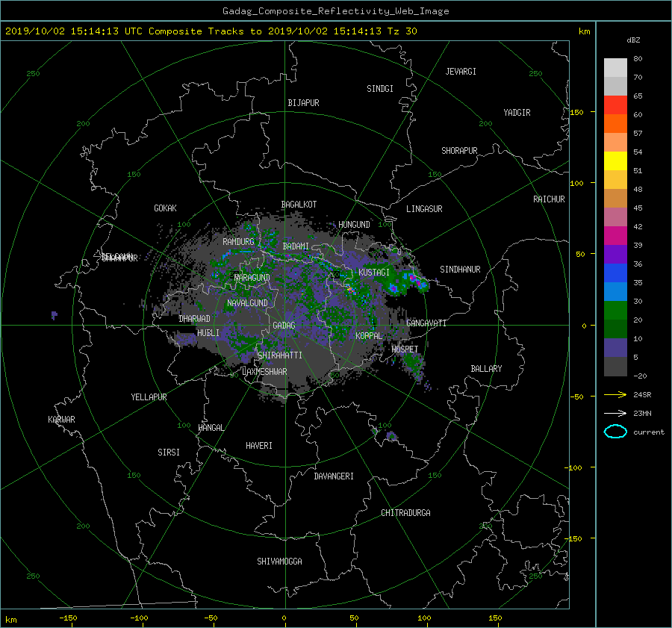
Task: Click the RAMDURG label
Action: (238, 242)
